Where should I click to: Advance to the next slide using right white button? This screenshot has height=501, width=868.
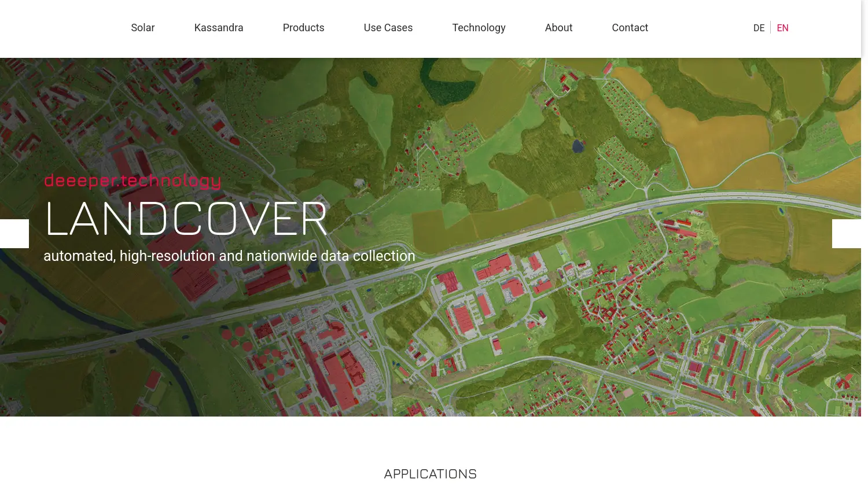tap(846, 234)
